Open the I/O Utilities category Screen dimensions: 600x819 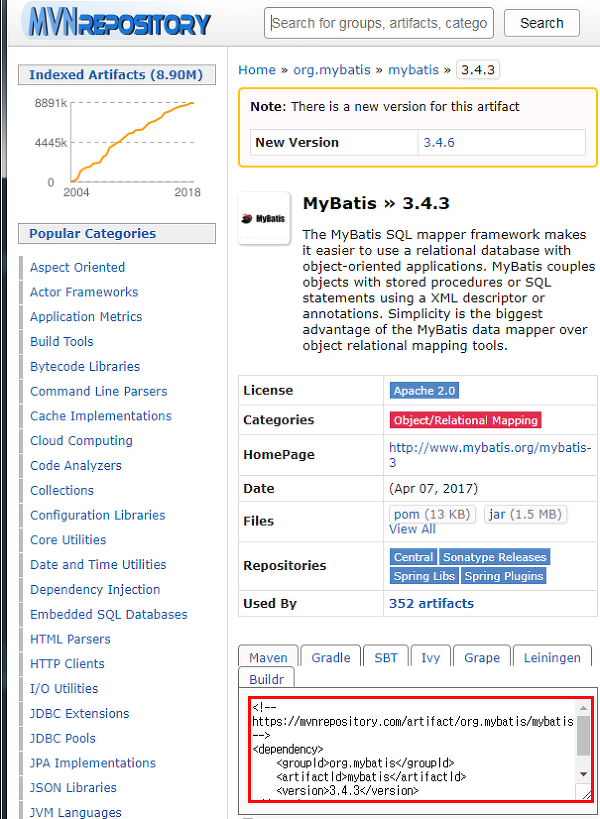point(64,689)
